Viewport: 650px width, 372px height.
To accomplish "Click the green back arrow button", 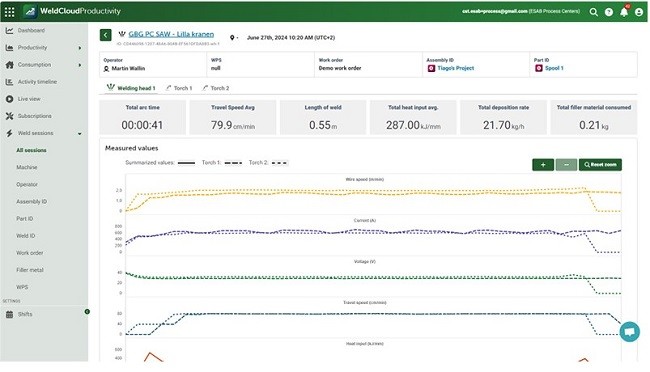I will tap(106, 35).
